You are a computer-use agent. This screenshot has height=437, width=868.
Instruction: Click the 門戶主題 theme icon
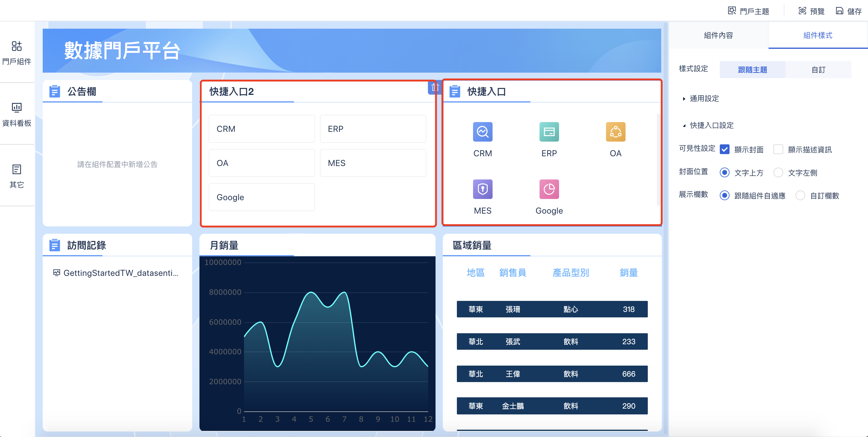pos(732,11)
